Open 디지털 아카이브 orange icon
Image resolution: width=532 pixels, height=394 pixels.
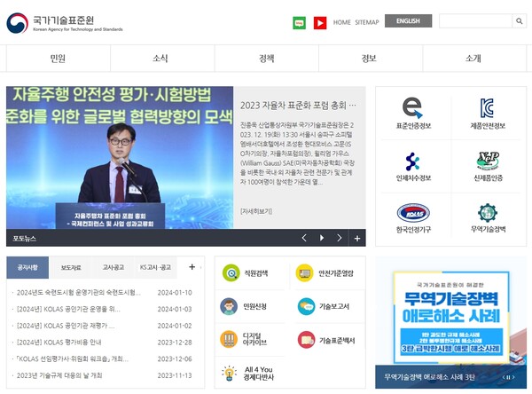(229, 339)
